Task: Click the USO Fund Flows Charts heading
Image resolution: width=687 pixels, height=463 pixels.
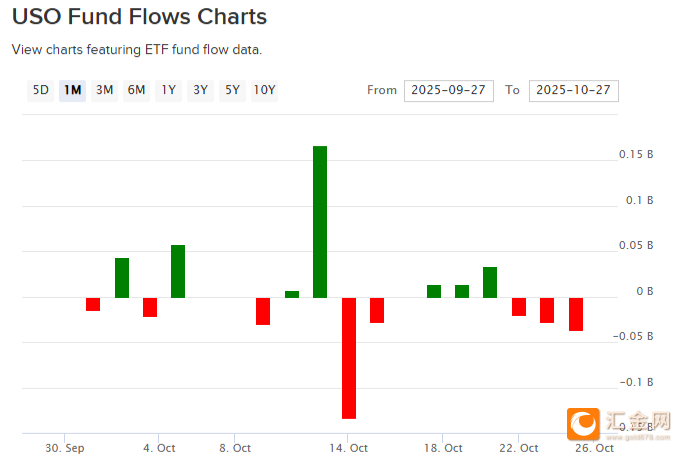Action: click(x=139, y=17)
